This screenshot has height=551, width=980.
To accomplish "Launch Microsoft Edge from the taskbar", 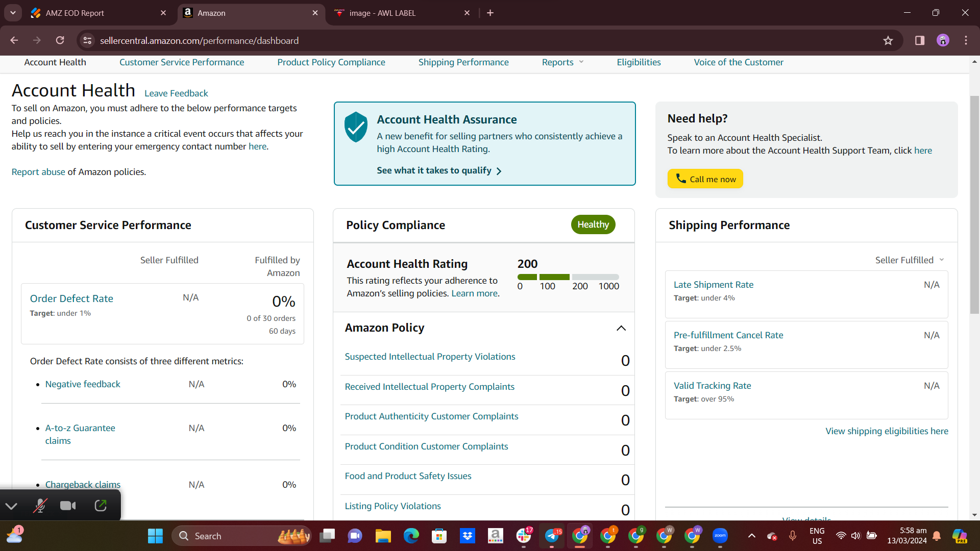I will tap(411, 536).
